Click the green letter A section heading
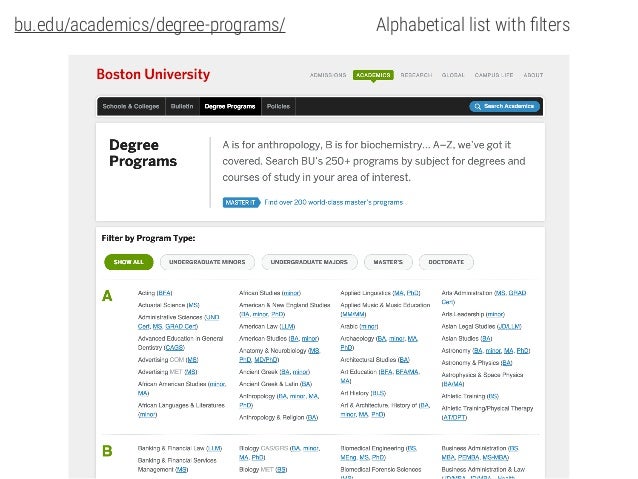The width and height of the screenshot is (638, 479). [x=107, y=296]
